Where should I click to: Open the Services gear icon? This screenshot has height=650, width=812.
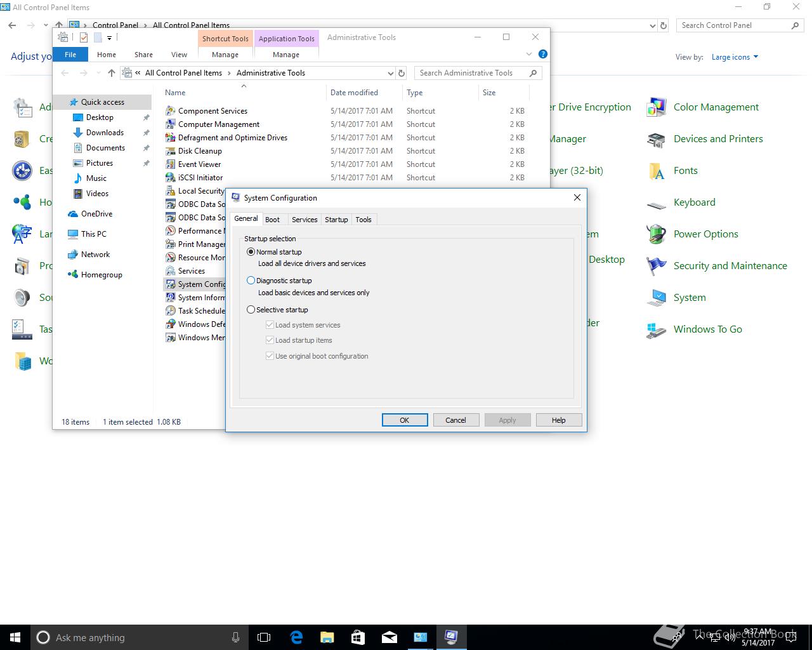[170, 270]
